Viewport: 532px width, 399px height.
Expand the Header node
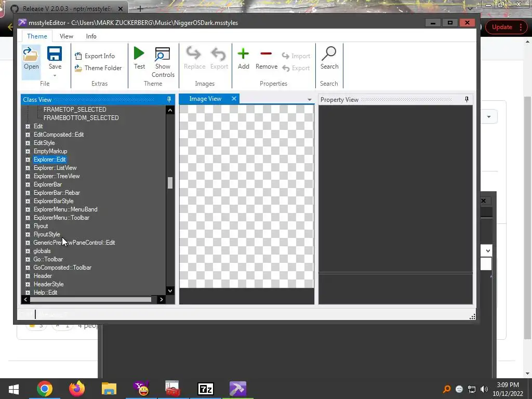(x=28, y=276)
